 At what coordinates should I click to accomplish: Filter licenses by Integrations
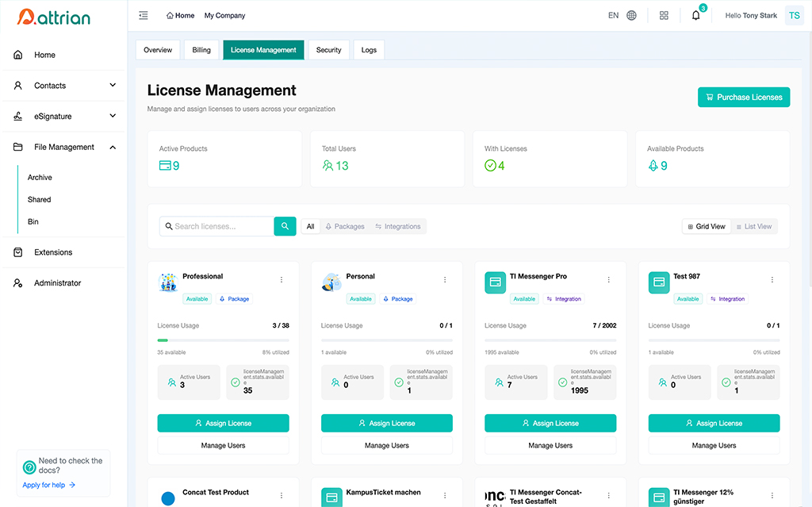398,226
